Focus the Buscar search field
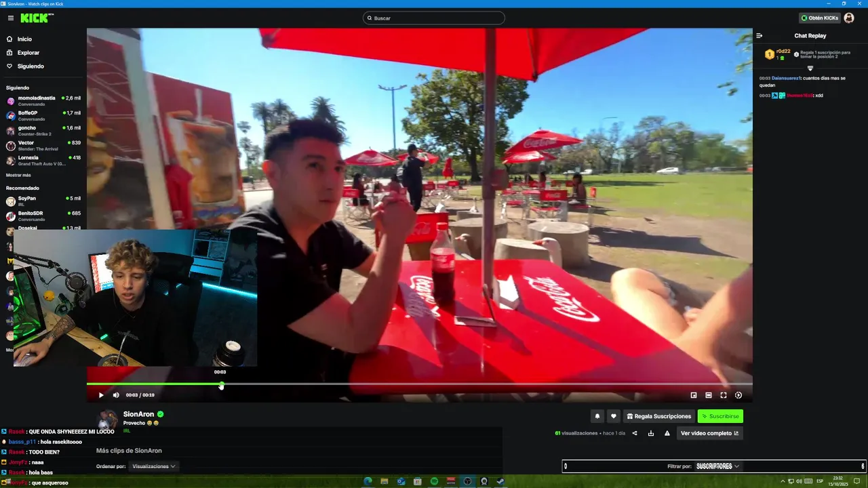 pyautogui.click(x=434, y=18)
